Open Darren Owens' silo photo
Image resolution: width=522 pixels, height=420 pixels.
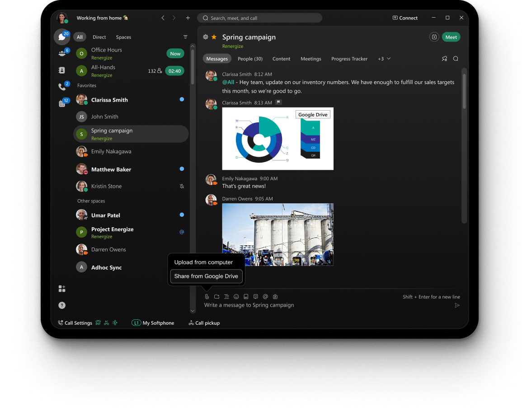(x=277, y=234)
